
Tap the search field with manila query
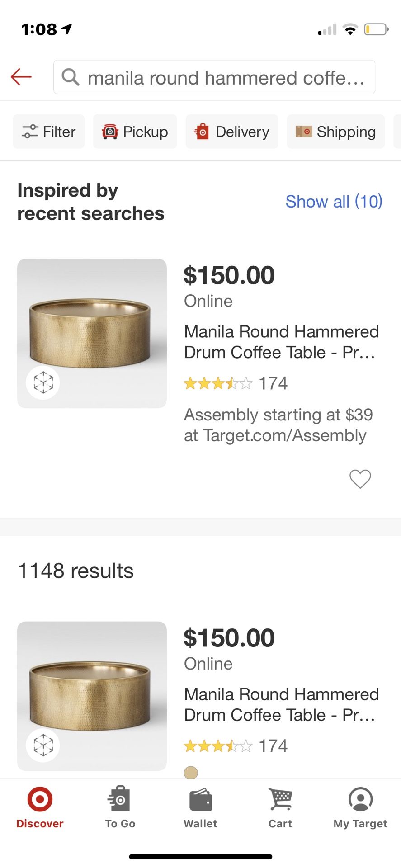tap(226, 77)
